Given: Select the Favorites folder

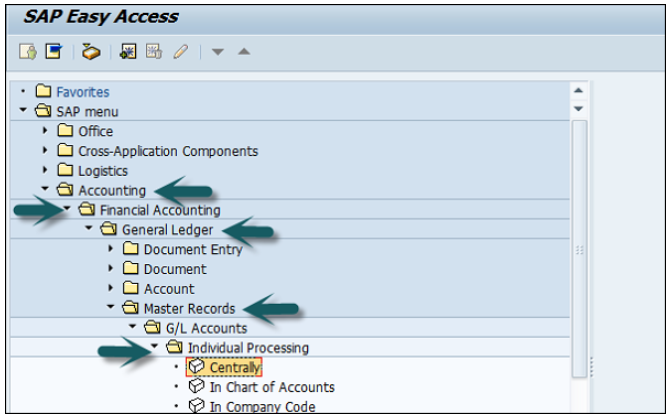Looking at the screenshot, I should pyautogui.click(x=82, y=92).
